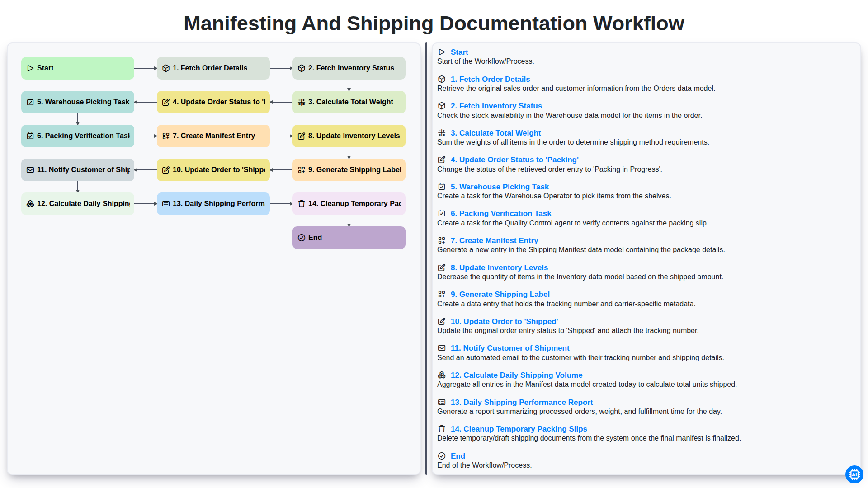868x488 pixels.
Task: Select the '3. Calculate Total Weight' diagram node
Action: click(349, 102)
